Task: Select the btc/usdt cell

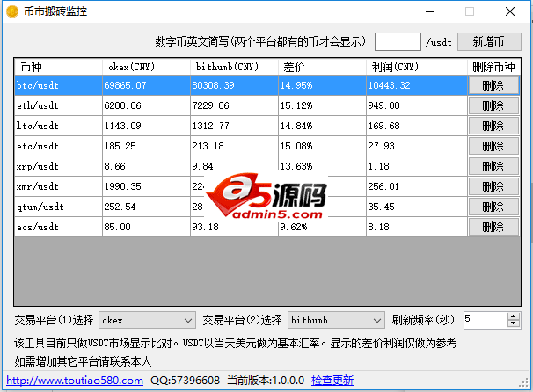Action: [x=58, y=85]
